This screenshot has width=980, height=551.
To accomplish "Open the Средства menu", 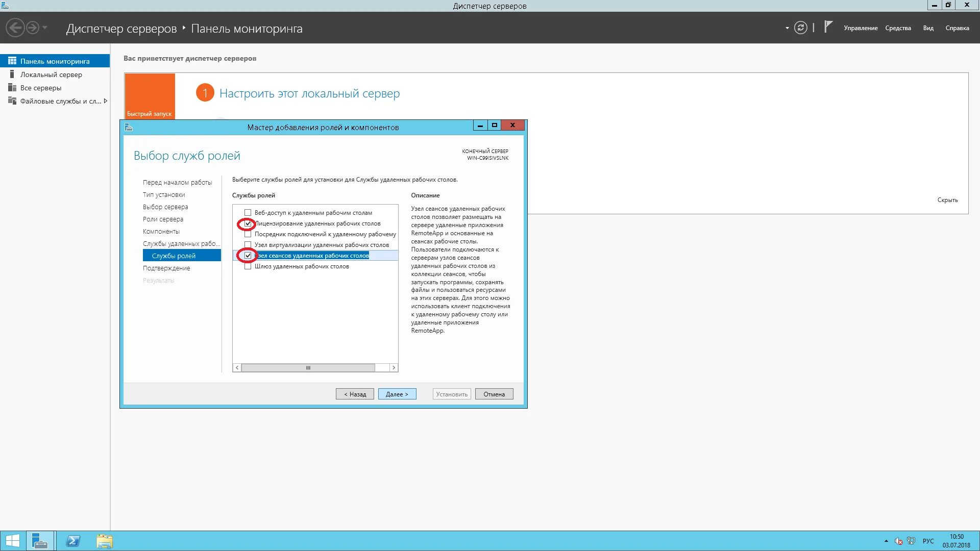I will [898, 28].
